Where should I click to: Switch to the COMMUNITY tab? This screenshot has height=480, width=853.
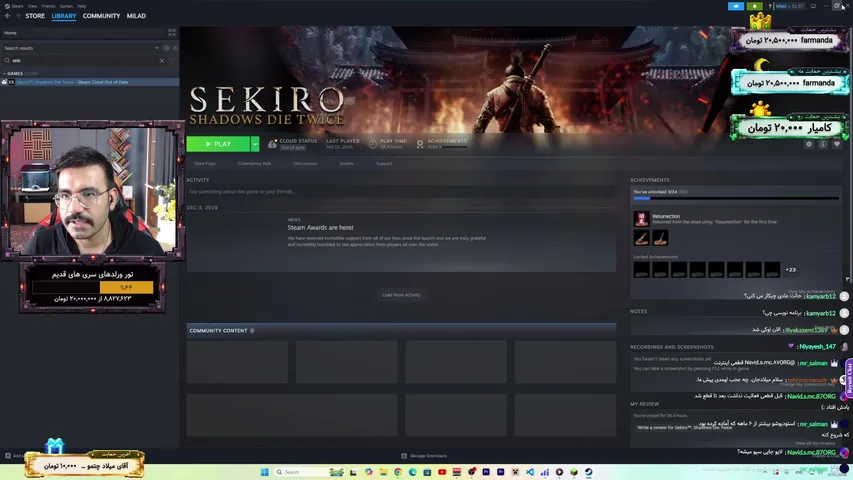pos(101,16)
